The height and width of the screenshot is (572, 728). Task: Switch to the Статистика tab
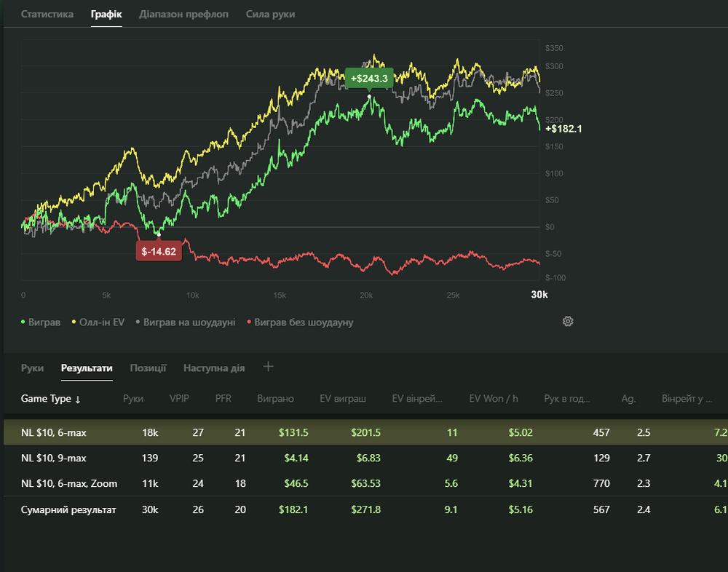[x=47, y=15]
